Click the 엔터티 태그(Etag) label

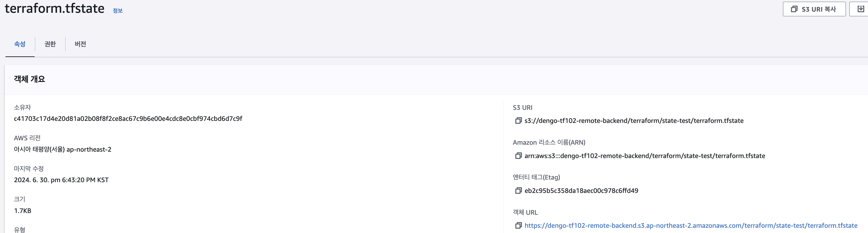tap(536, 177)
